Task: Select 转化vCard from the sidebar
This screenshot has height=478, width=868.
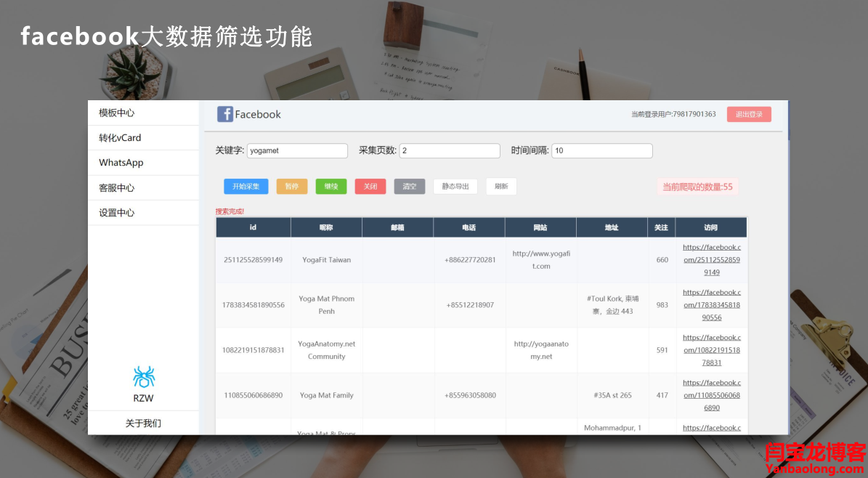Action: tap(120, 138)
